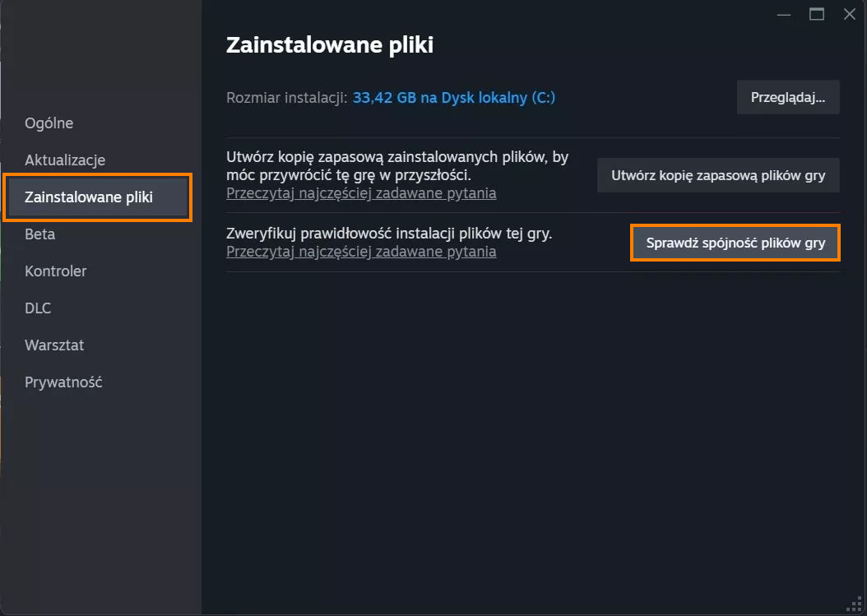Click Sprawdź spójność plików gry
This screenshot has height=616, width=867.
click(x=735, y=243)
